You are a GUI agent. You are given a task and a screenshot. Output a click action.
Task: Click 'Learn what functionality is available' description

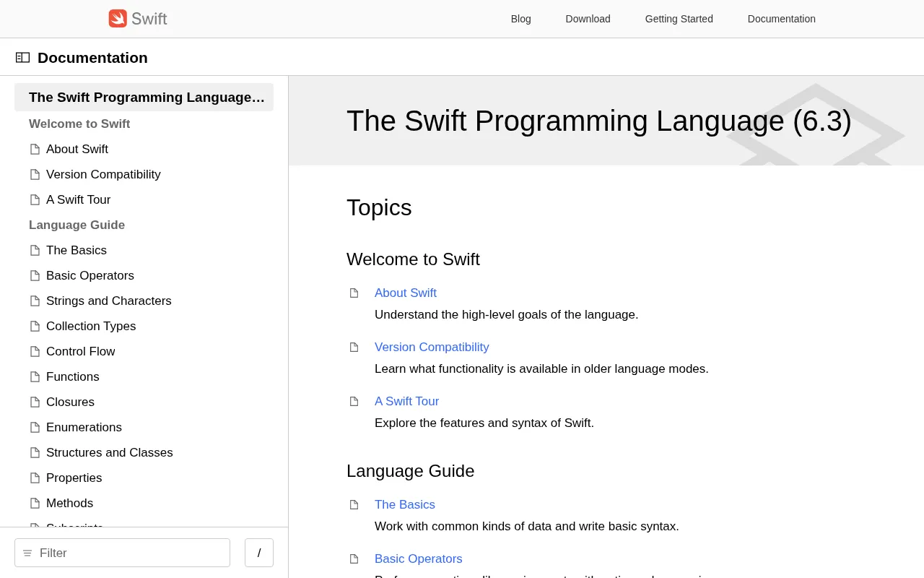(541, 369)
